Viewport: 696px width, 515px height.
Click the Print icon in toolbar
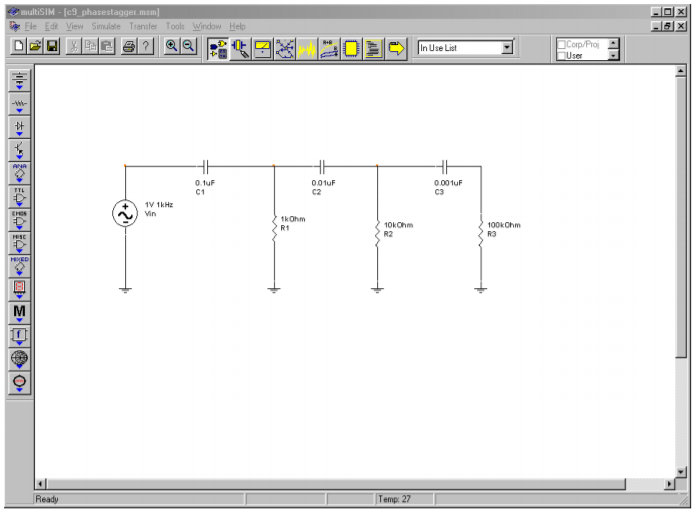point(129,47)
